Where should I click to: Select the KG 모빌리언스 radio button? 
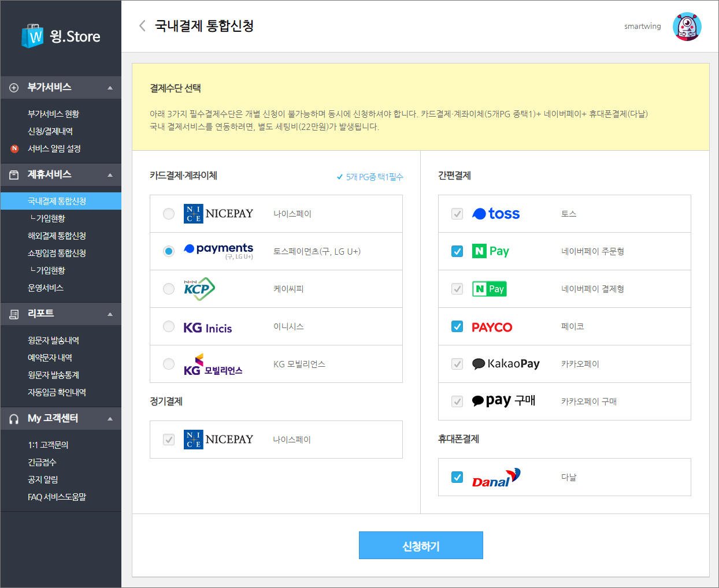(x=169, y=364)
